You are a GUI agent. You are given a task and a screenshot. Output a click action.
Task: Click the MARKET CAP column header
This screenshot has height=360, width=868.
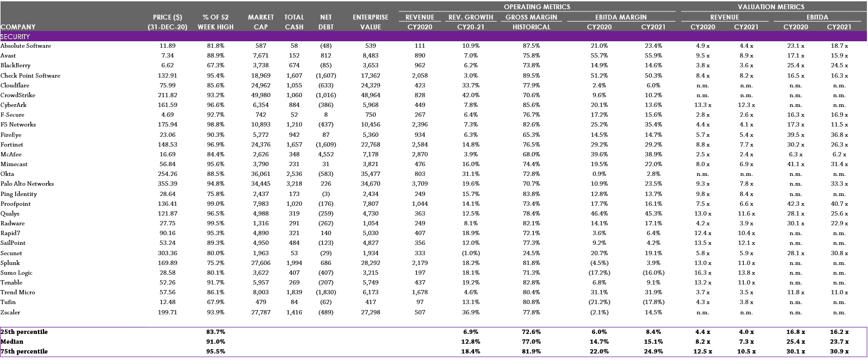(261, 22)
